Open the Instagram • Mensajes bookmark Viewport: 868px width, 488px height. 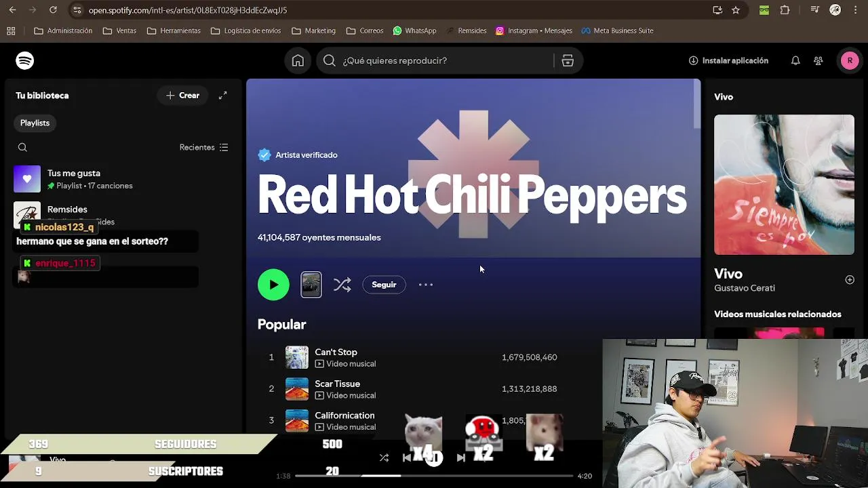point(534,30)
